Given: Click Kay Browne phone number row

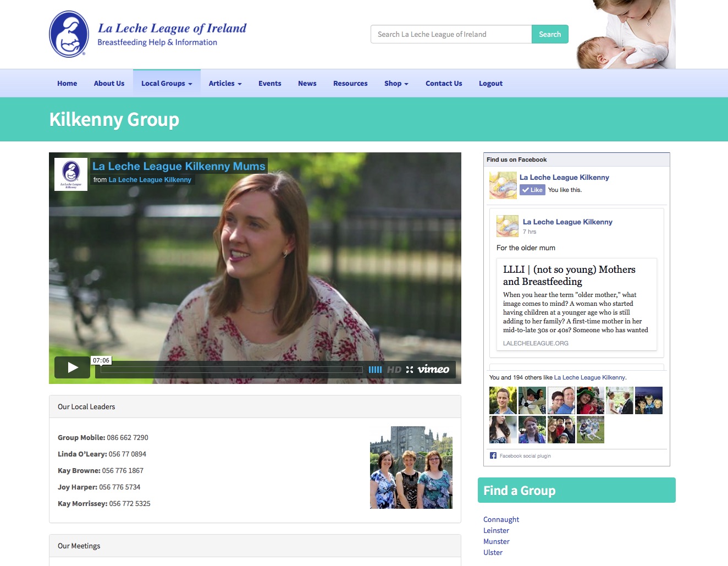Looking at the screenshot, I should pyautogui.click(x=101, y=471).
